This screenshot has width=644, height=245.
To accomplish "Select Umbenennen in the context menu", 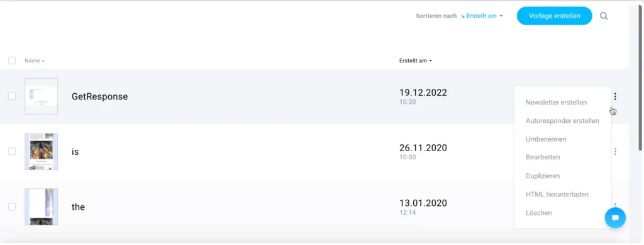I will click(x=546, y=139).
